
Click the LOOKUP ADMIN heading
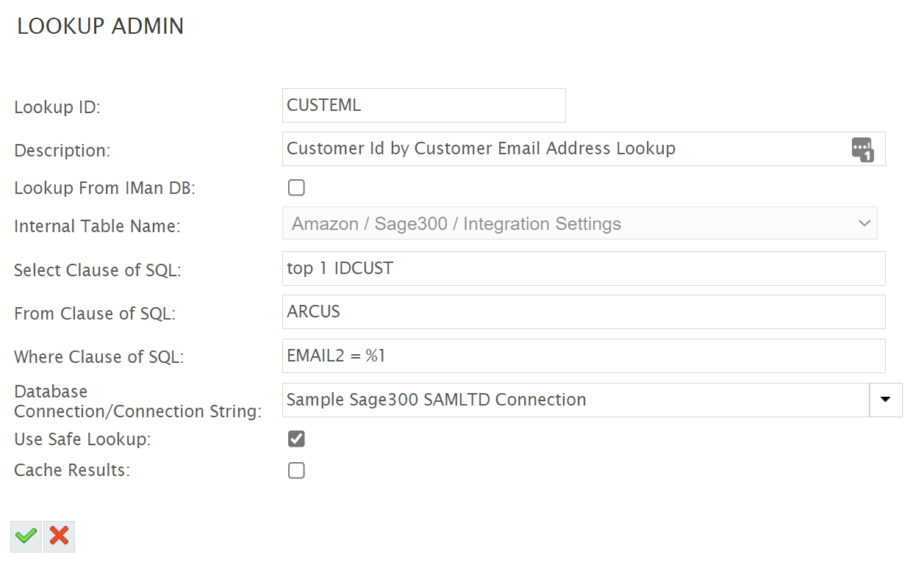[x=99, y=26]
